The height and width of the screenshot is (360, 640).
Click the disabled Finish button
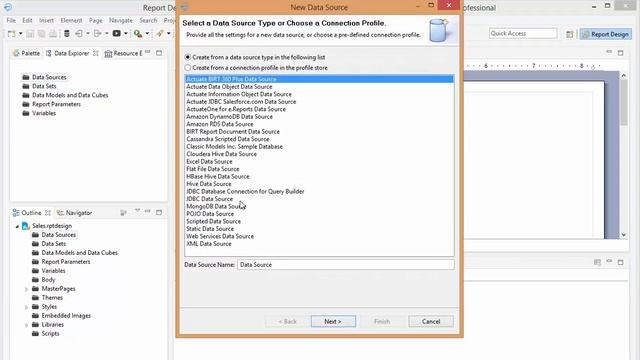[382, 322]
